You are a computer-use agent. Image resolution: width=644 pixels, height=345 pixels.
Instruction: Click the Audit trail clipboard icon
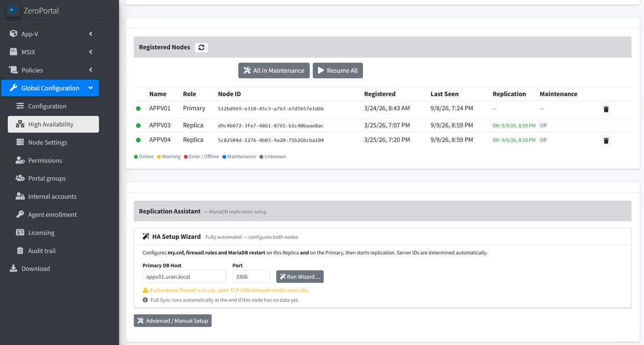coord(20,251)
